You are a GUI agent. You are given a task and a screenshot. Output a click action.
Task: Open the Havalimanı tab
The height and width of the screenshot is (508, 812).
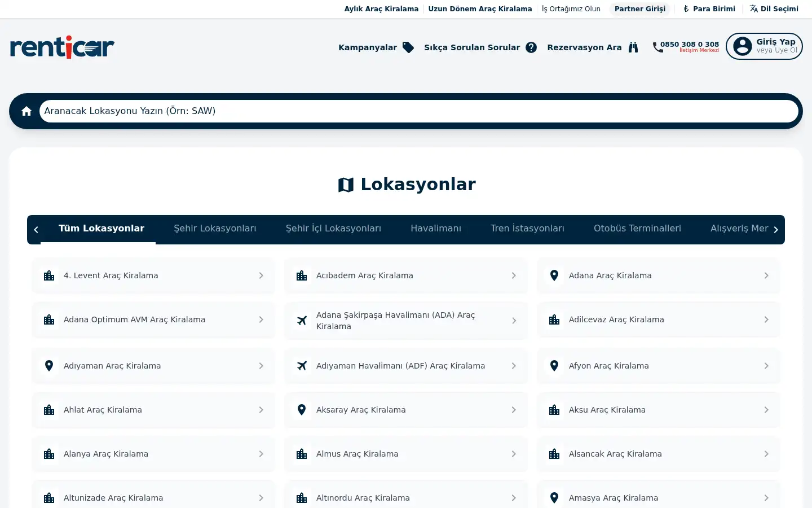[436, 229]
